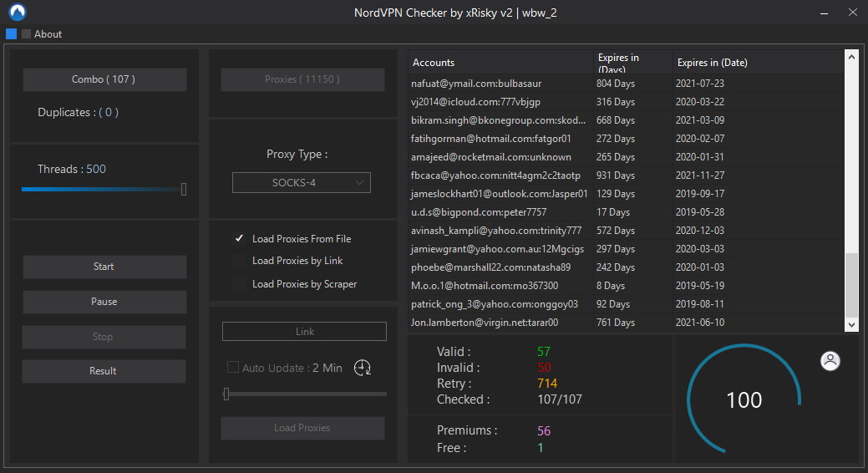Uncheck Load Proxies From File

pyautogui.click(x=240, y=239)
